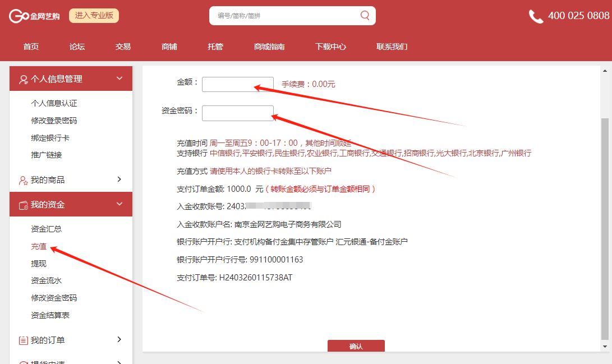Click the 个人信息管理 user icon
The height and width of the screenshot is (364, 612).
[23, 80]
